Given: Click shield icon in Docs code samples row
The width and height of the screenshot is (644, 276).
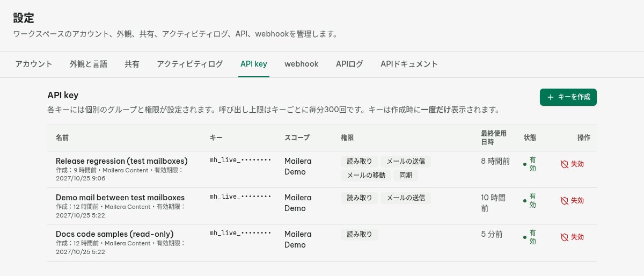Looking at the screenshot, I should (564, 237).
